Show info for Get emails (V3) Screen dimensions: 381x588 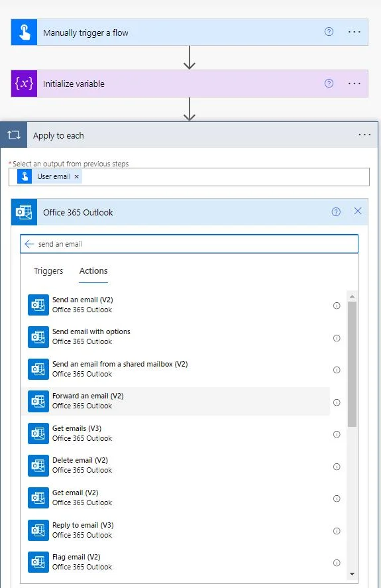click(337, 434)
